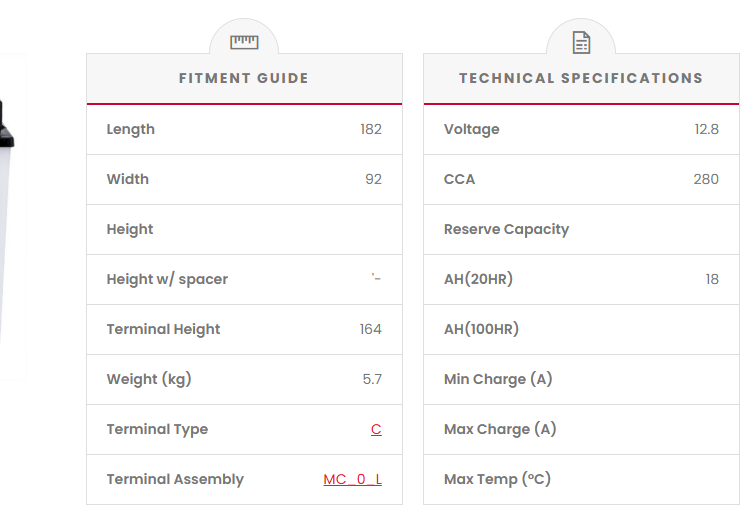Click the Terminal Height value 164
This screenshot has width=747, height=514.
(370, 329)
